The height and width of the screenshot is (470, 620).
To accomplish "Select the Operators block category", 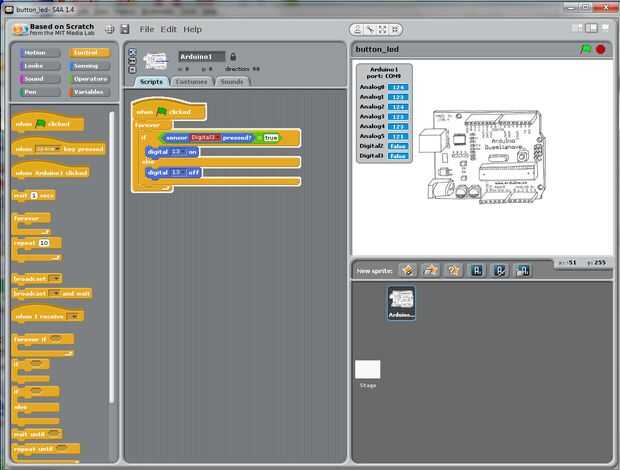I will 89,79.
